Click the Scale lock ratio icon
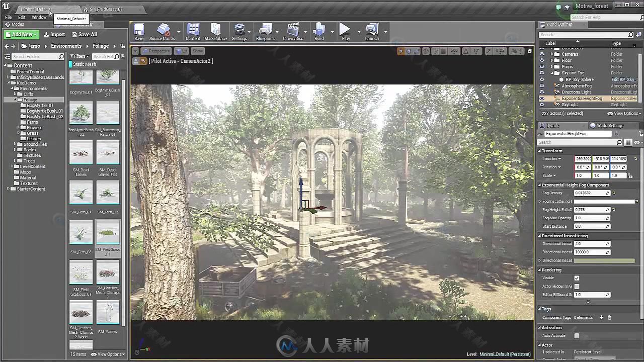Image resolution: width=644 pixels, height=362 pixels. (630, 175)
